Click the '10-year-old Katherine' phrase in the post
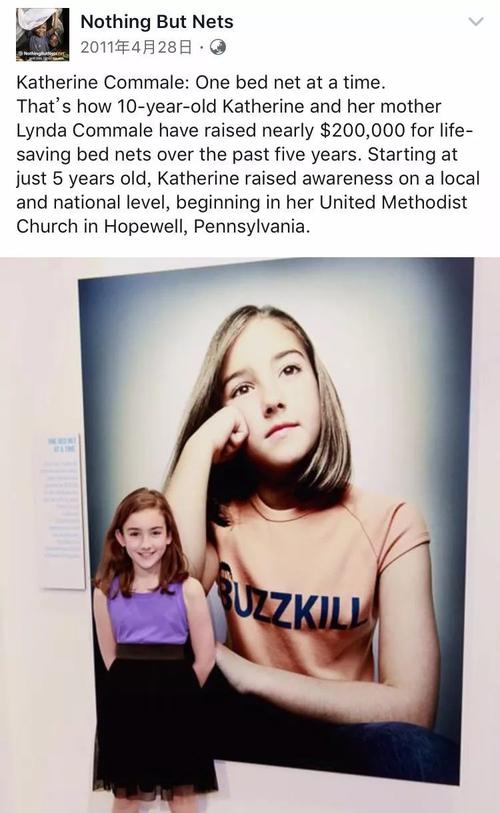The width and height of the screenshot is (500, 813). (x=211, y=106)
